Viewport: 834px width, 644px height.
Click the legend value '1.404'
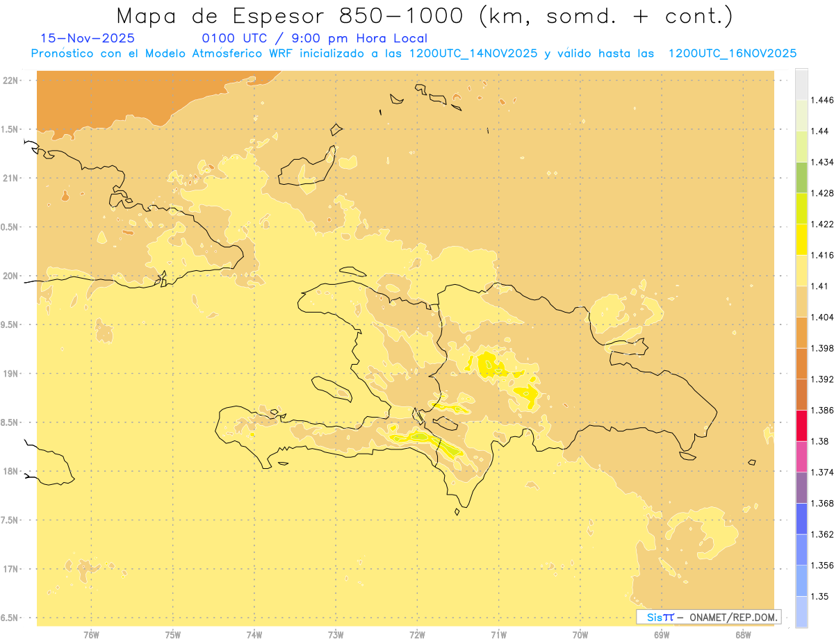pyautogui.click(x=823, y=317)
